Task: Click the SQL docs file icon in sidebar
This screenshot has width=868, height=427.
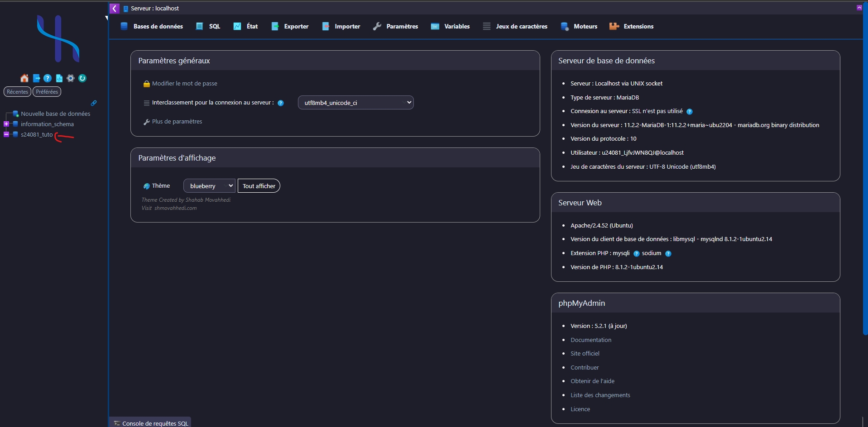Action: click(59, 78)
